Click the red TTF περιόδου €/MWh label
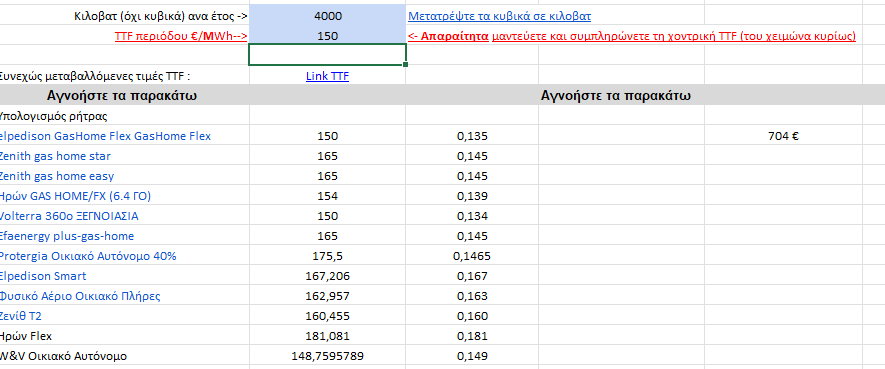885x369 pixels. click(181, 36)
